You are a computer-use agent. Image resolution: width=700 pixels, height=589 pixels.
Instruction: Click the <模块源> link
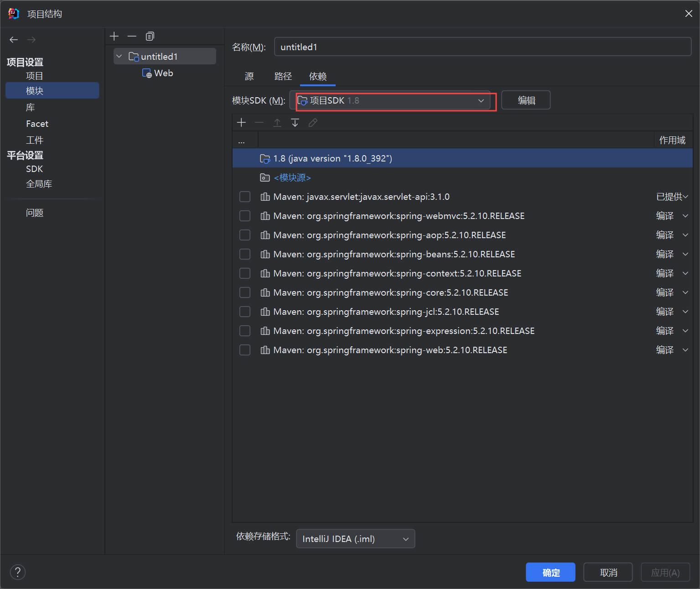click(292, 177)
